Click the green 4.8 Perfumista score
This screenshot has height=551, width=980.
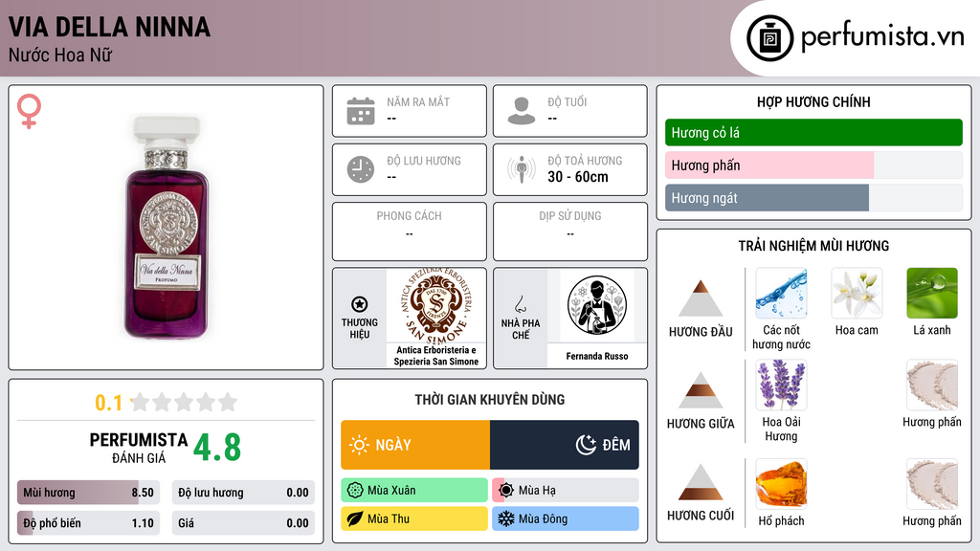point(217,448)
